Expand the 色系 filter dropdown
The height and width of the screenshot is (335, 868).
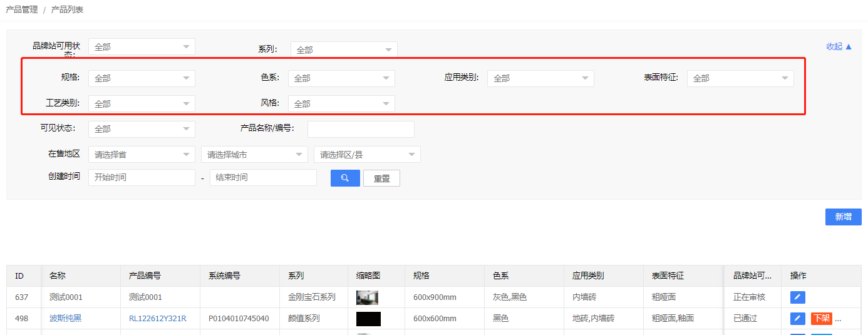click(x=341, y=78)
